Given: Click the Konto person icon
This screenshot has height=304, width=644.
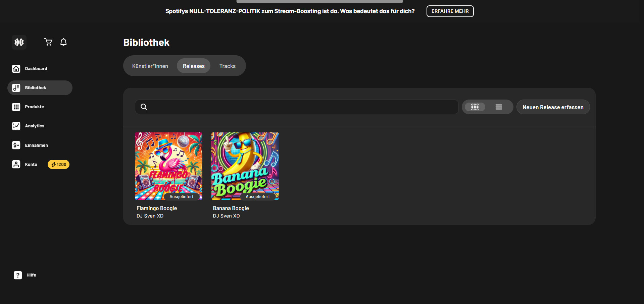Looking at the screenshot, I should pyautogui.click(x=16, y=164).
